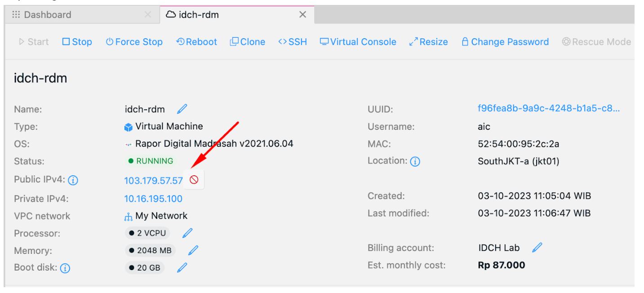
Task: Show Public IPv4 info tooltip icon
Action: pyautogui.click(x=73, y=181)
